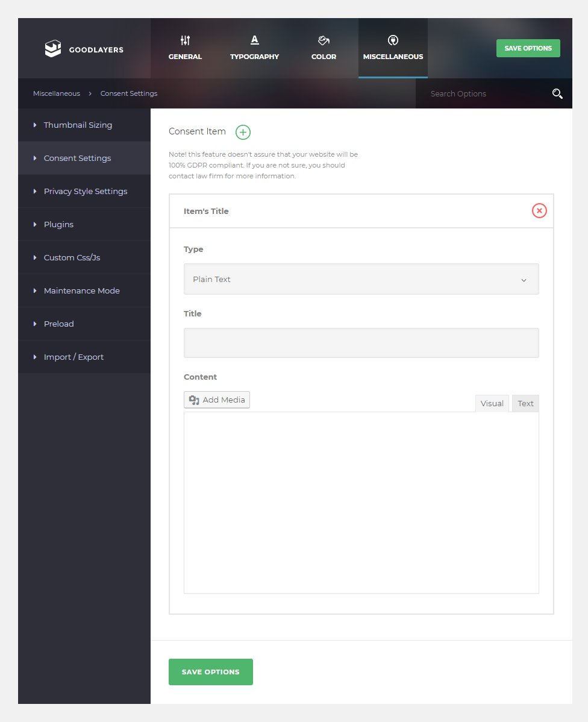
Task: Click the GoodLayers logo icon
Action: pyautogui.click(x=53, y=48)
